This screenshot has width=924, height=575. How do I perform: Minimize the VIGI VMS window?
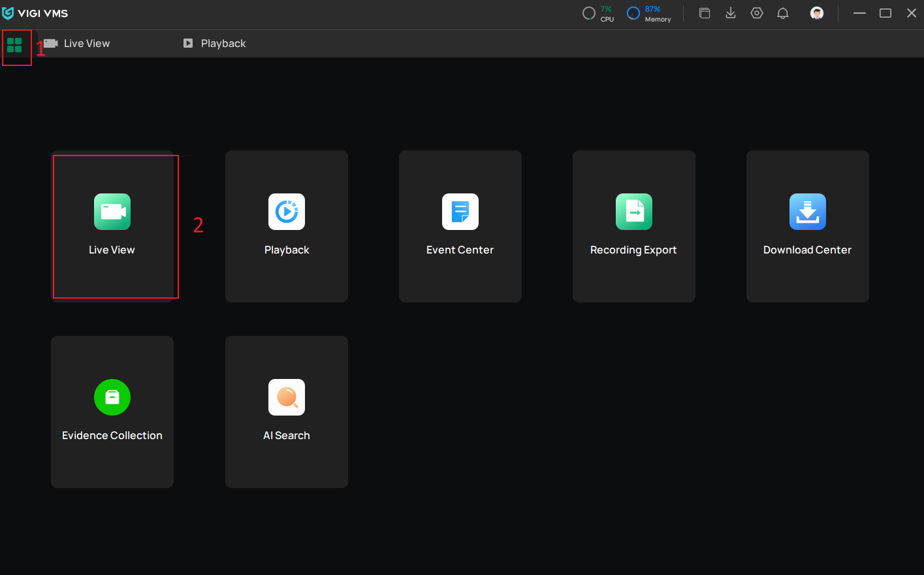(860, 13)
